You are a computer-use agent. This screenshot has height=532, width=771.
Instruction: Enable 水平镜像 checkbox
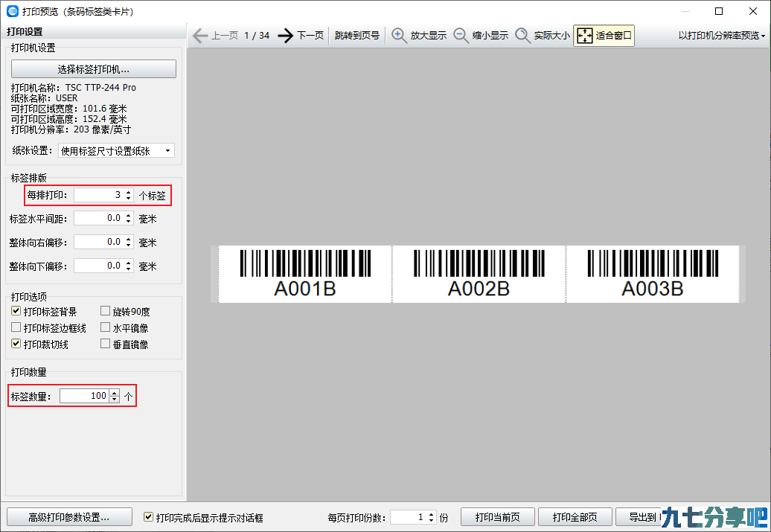tap(105, 327)
